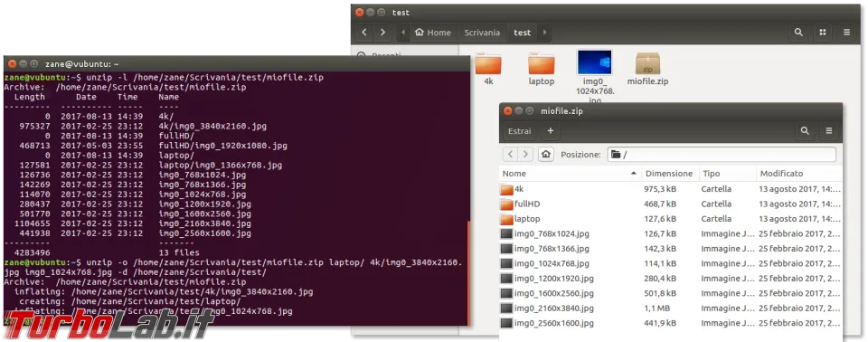Sort archive list by Modificato column

(x=798, y=174)
